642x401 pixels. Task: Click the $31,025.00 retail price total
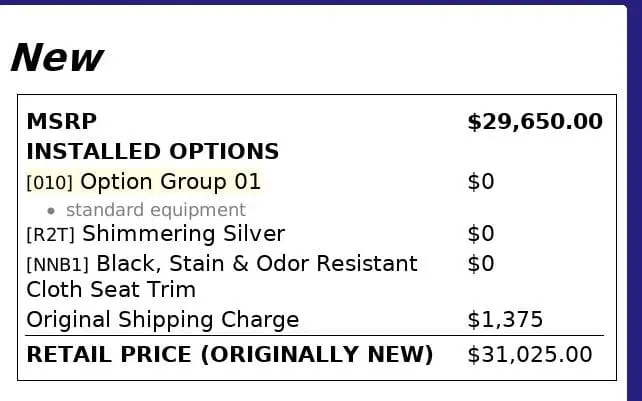tap(530, 355)
